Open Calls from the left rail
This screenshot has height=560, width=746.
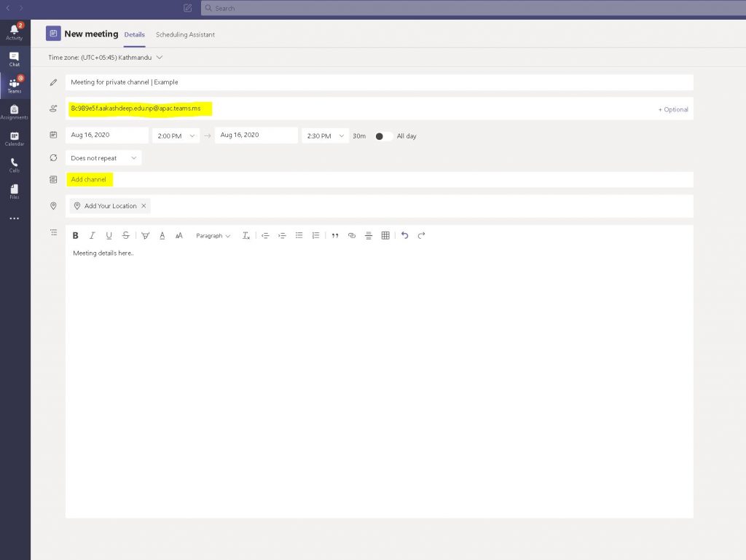point(15,165)
